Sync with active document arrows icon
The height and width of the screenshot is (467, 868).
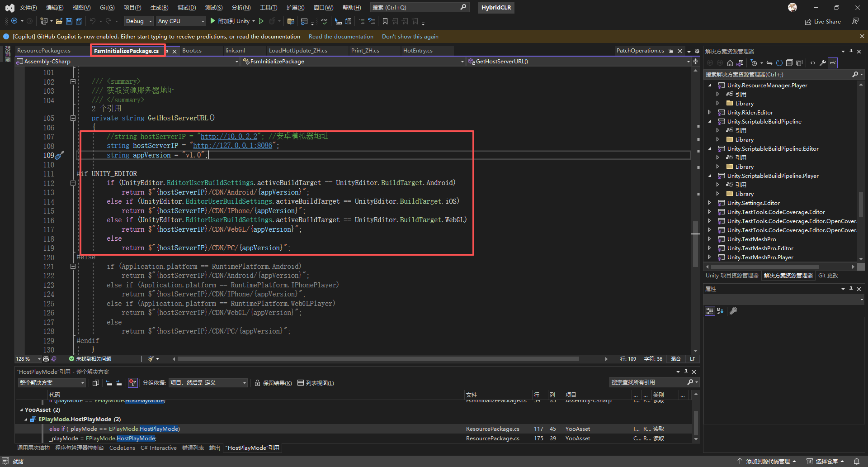pyautogui.click(x=769, y=63)
